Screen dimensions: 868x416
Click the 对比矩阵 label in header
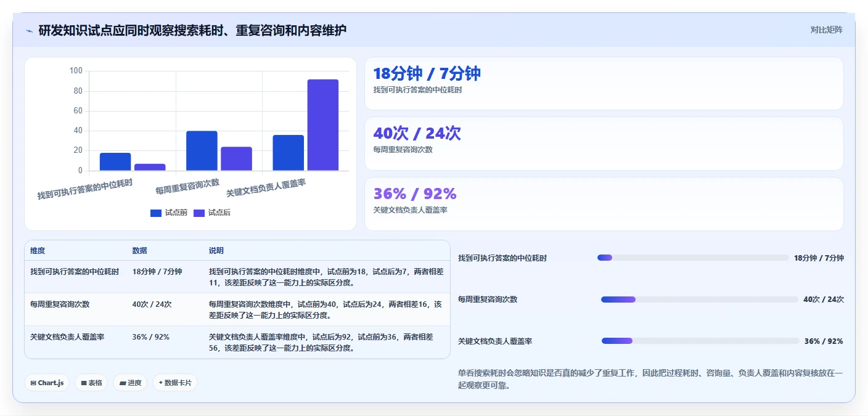pos(826,30)
